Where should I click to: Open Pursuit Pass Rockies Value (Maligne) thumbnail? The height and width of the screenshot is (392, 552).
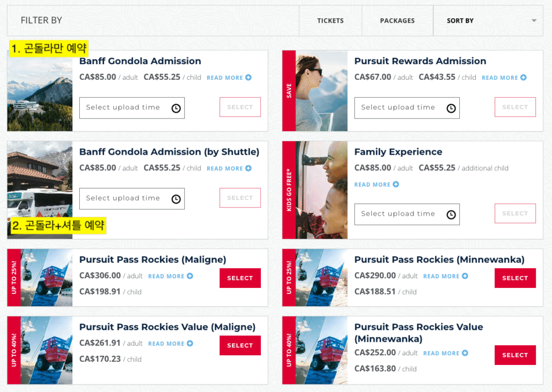tap(46, 350)
